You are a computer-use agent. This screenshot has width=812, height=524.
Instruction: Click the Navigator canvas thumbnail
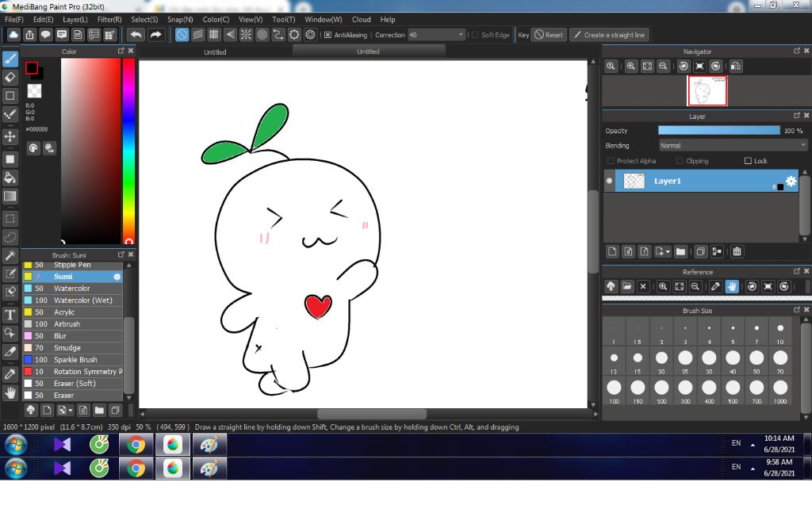click(x=707, y=90)
